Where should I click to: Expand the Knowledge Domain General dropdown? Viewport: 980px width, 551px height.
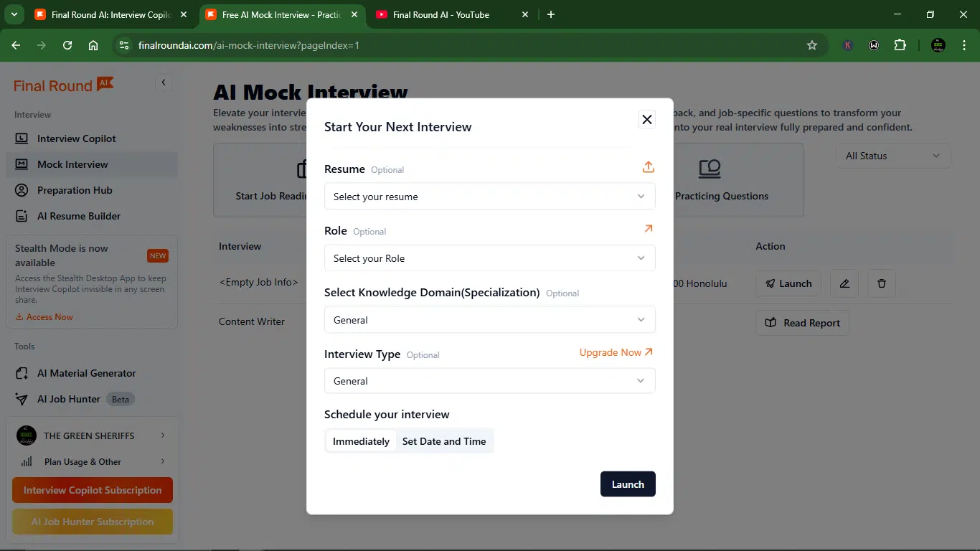pyautogui.click(x=490, y=320)
